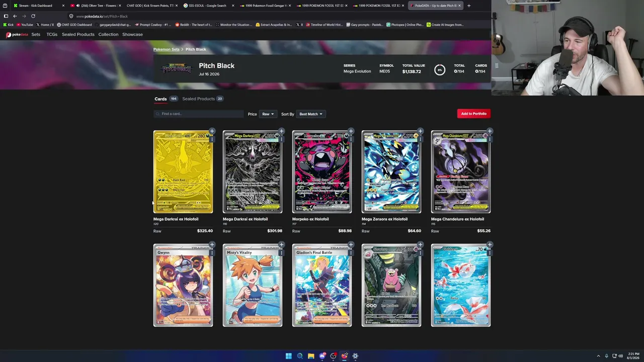Viewport: 644px width, 362px height.
Task: Open File Explorer from the taskbar
Action: point(311,356)
